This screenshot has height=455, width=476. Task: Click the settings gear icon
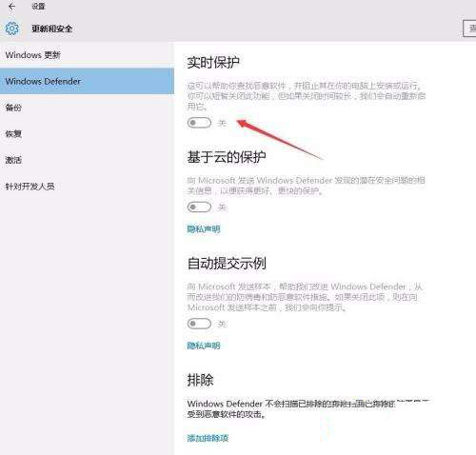[12, 29]
